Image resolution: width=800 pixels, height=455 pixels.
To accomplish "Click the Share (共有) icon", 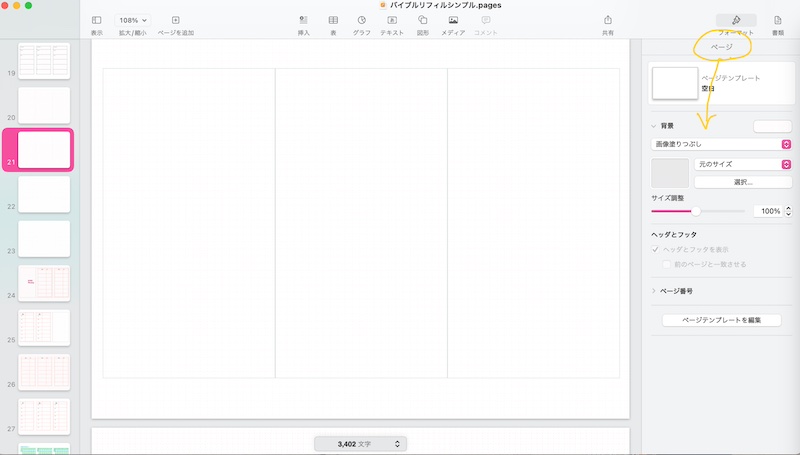I will (x=608, y=20).
